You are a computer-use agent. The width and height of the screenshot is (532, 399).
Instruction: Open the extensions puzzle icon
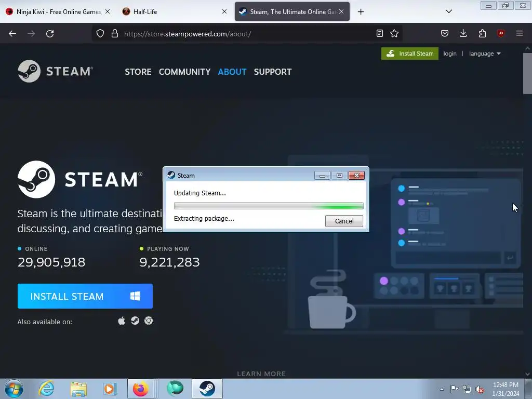(x=482, y=33)
